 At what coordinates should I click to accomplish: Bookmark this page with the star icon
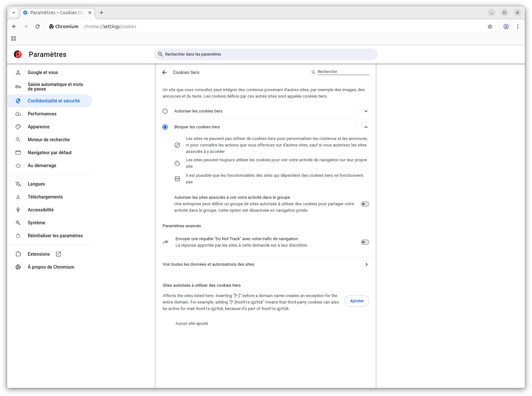pyautogui.click(x=490, y=27)
